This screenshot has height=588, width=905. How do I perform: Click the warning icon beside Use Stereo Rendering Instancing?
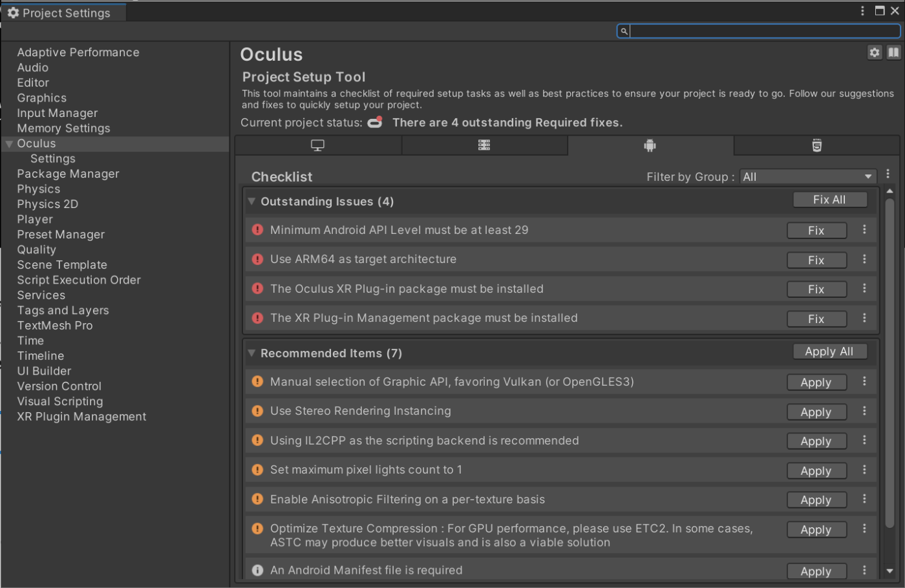click(x=257, y=411)
